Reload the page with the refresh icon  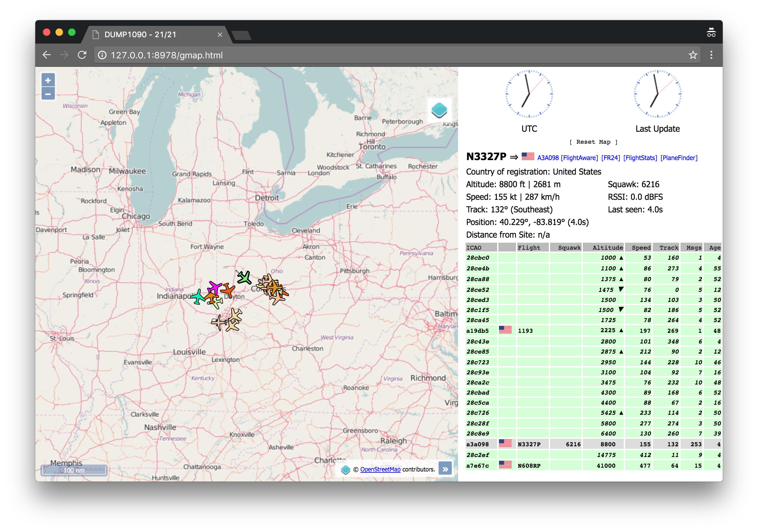coord(82,55)
